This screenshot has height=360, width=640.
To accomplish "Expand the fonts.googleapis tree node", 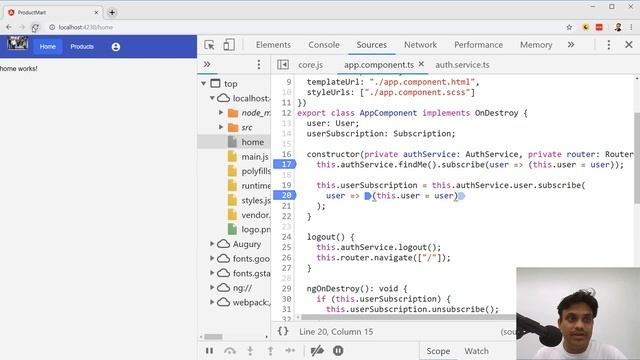I will coord(212,258).
